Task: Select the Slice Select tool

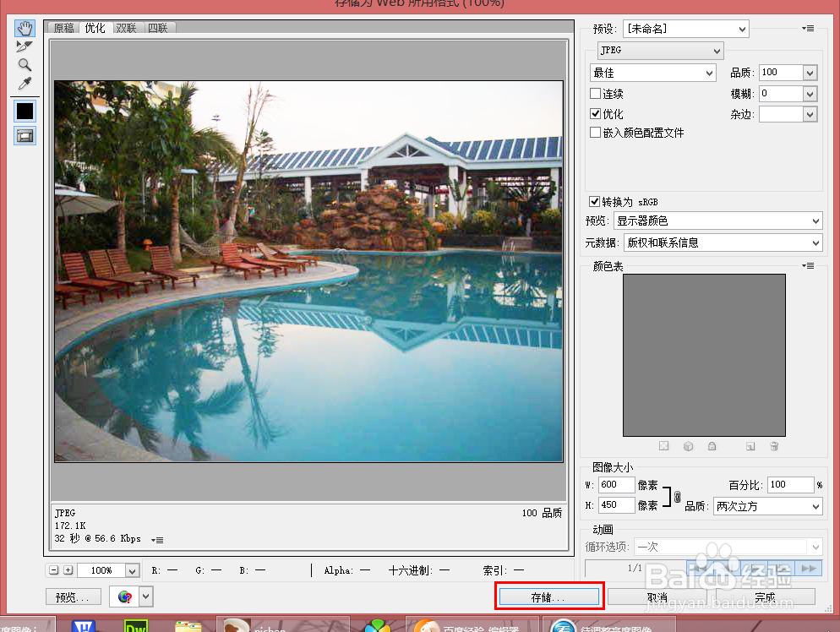Action: [25, 46]
